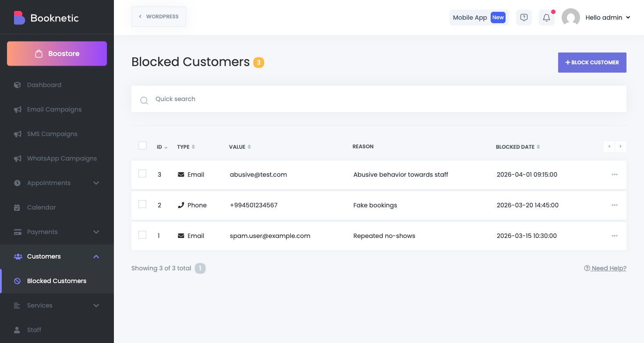Viewport: 644px width, 343px height.
Task: Click the table's next column arrow
Action: [x=620, y=147]
